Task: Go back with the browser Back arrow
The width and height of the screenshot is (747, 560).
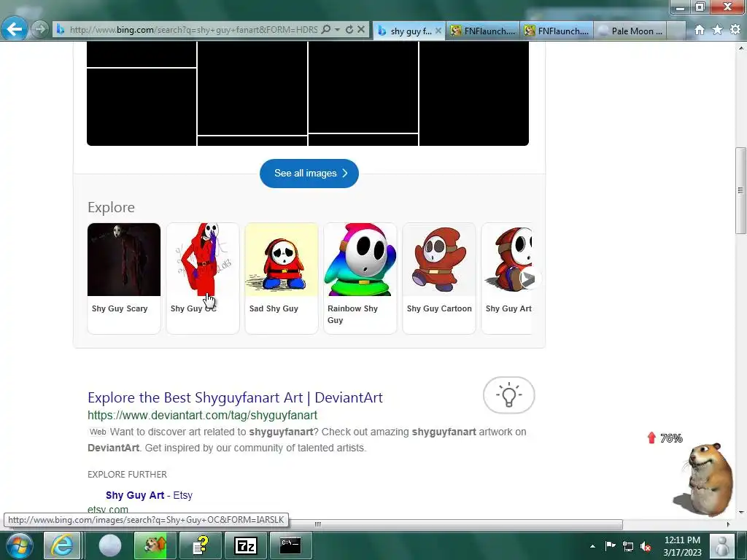Action: coord(15,29)
